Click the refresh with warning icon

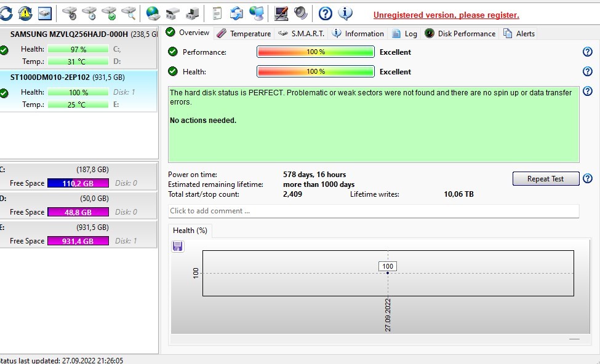(25, 13)
